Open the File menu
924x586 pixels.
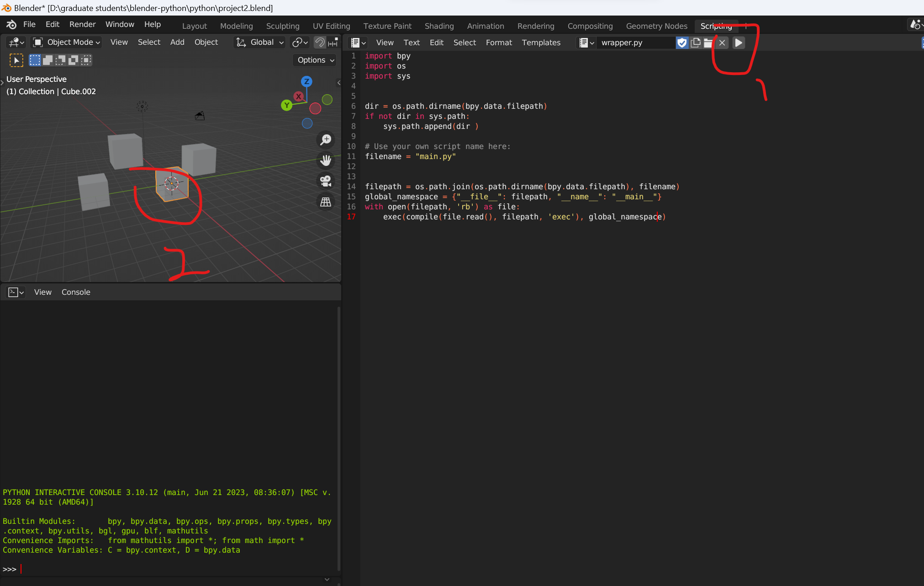(x=29, y=24)
